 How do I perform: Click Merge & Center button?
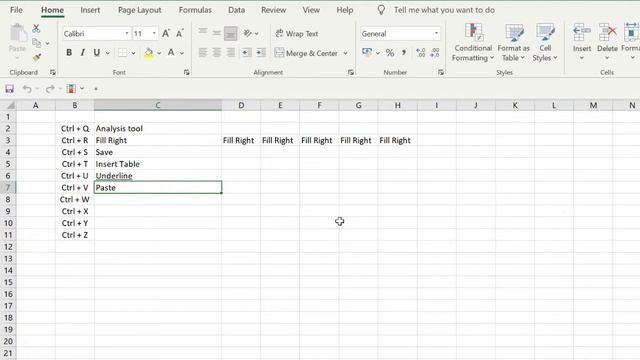point(307,53)
